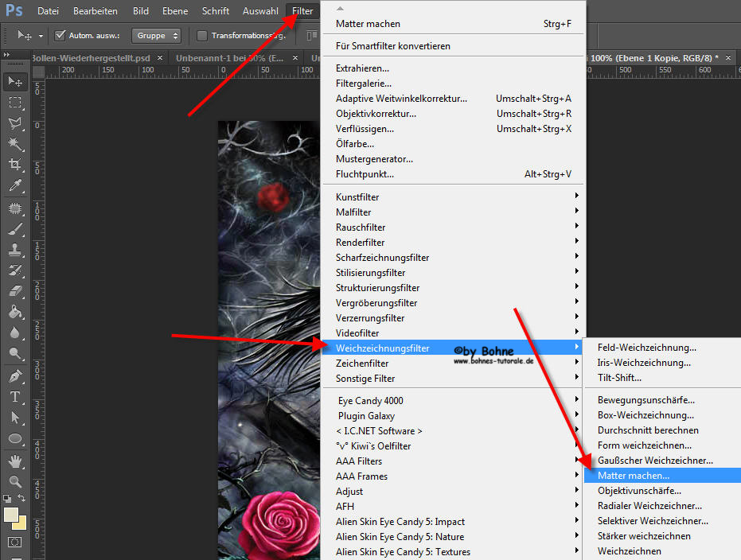Activate the Zoom magnifier tool
This screenshot has height=560, width=741.
14,481
